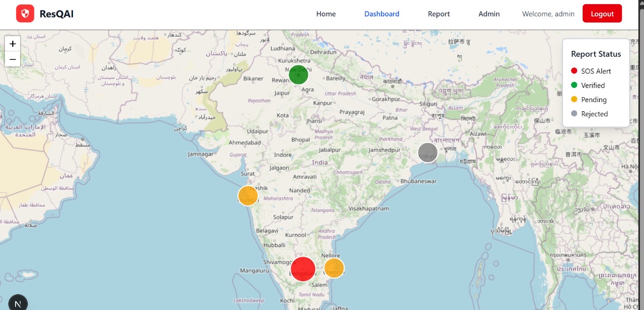Click the "Pending" legend label
This screenshot has height=310, width=644.
point(594,100)
